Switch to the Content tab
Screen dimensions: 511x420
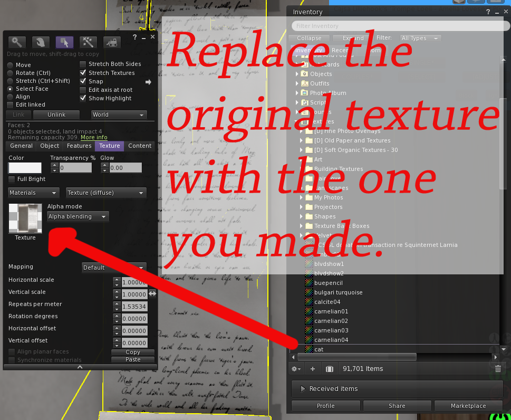(140, 146)
